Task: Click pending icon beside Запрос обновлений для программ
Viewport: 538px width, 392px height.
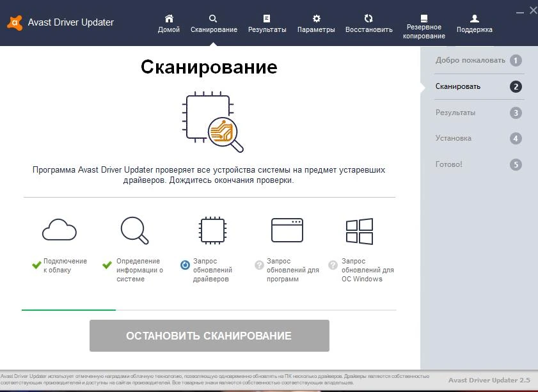Action: pos(259,265)
